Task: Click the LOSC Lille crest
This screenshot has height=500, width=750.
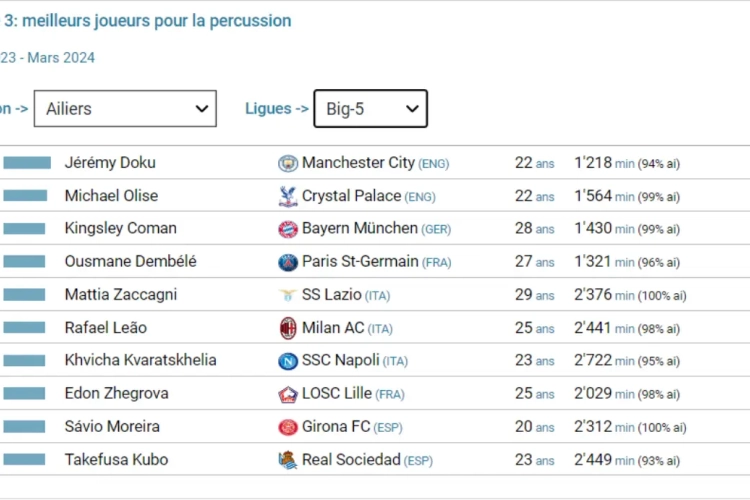Action: tap(288, 394)
